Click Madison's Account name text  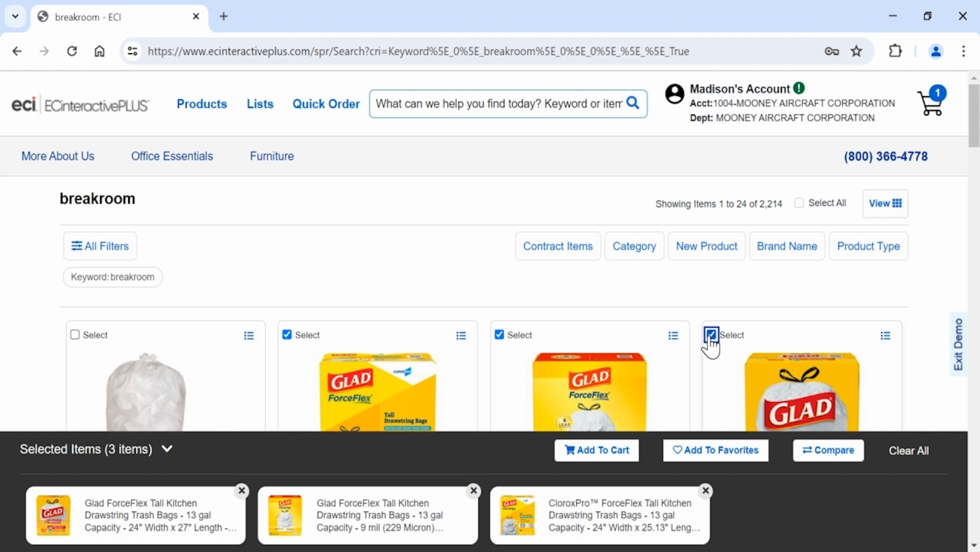click(740, 89)
